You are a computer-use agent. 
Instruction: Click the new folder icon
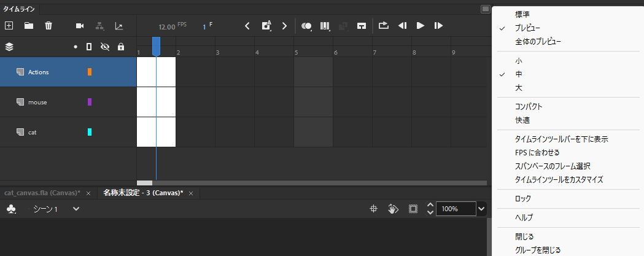tap(28, 26)
